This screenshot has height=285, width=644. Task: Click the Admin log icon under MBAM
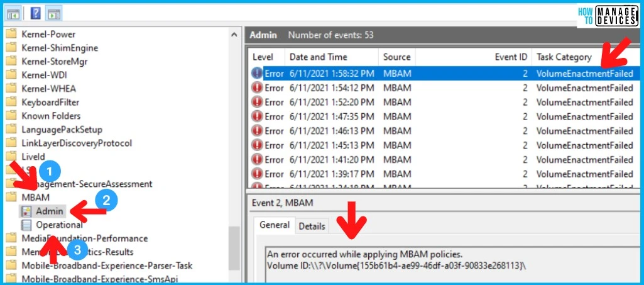[x=26, y=211]
